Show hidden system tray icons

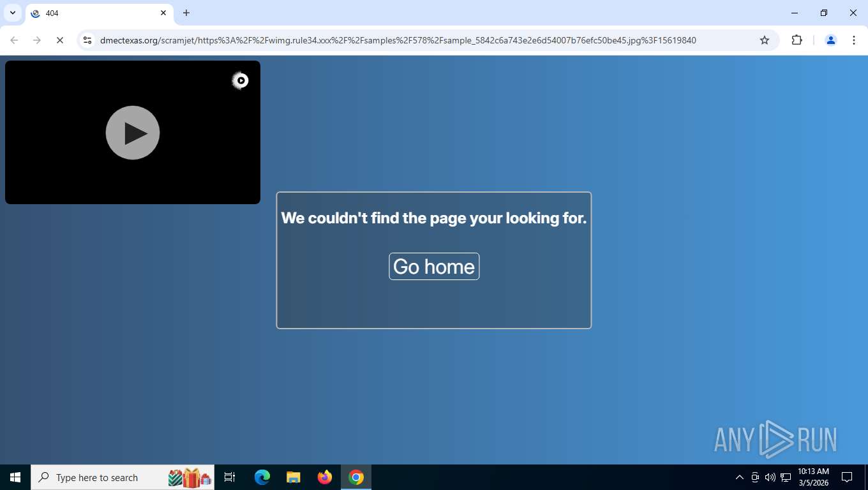740,477
